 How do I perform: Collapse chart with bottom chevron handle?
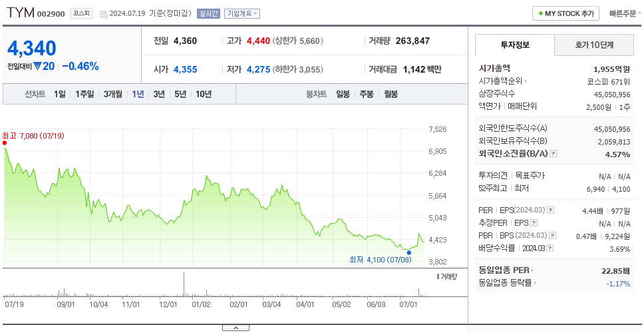[x=236, y=328]
